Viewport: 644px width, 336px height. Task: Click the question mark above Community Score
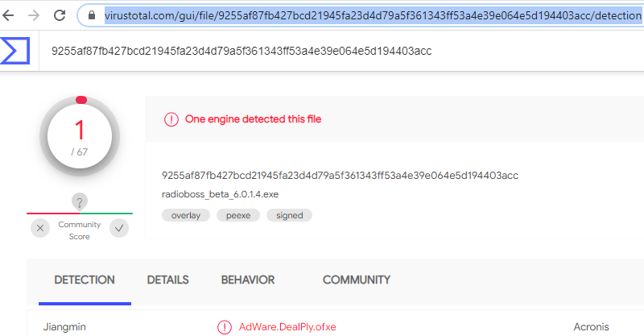80,201
